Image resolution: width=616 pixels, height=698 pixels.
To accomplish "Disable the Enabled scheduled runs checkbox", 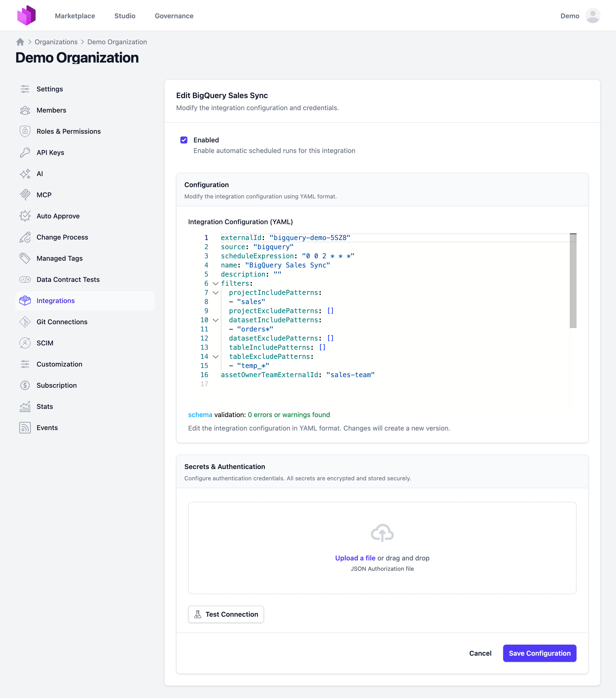I will (x=184, y=140).
